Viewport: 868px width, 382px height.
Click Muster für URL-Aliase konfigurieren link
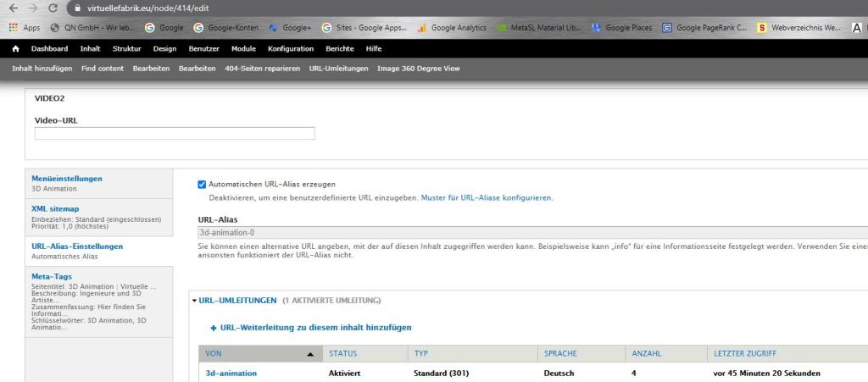[x=487, y=197]
